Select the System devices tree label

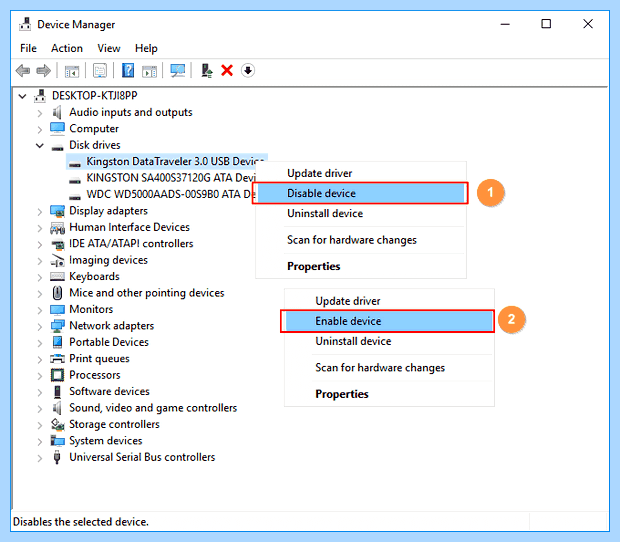pyautogui.click(x=106, y=441)
